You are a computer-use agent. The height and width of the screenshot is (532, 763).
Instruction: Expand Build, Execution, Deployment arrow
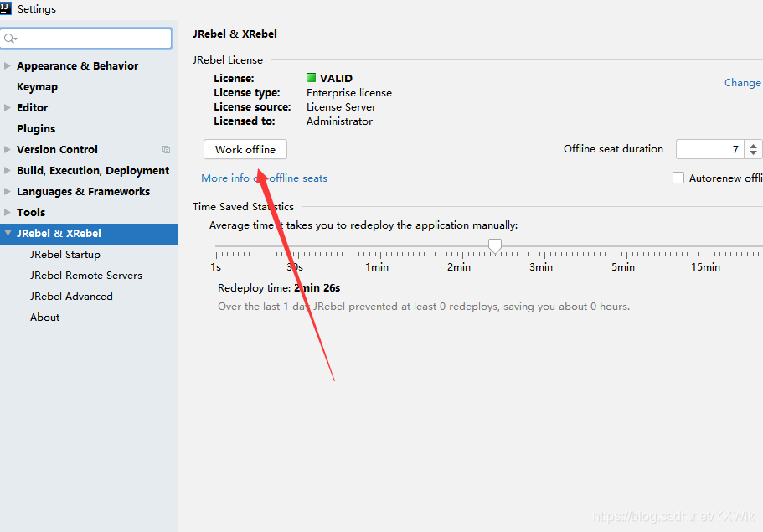click(x=8, y=170)
